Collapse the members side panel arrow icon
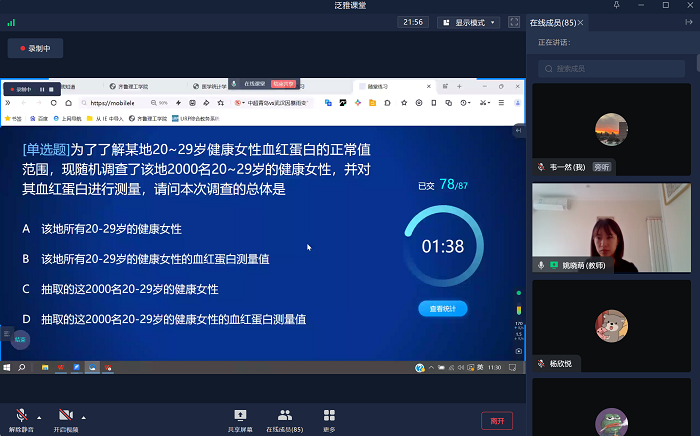 pyautogui.click(x=688, y=22)
